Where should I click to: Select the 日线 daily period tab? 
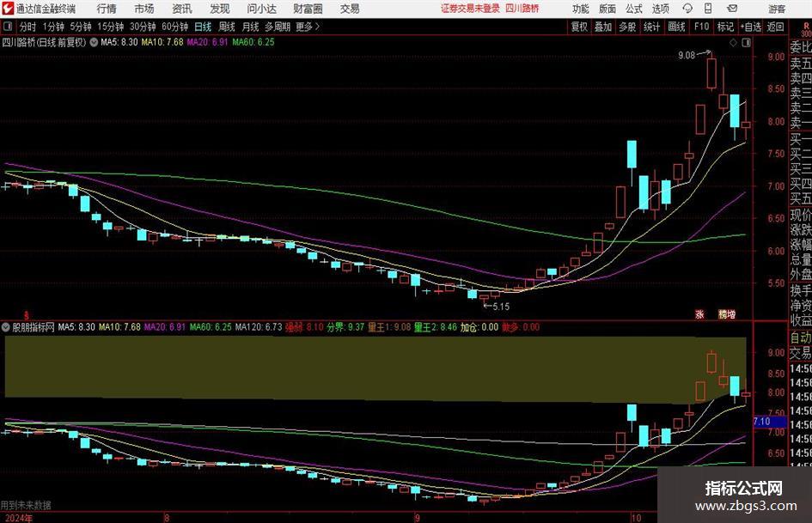[x=203, y=27]
